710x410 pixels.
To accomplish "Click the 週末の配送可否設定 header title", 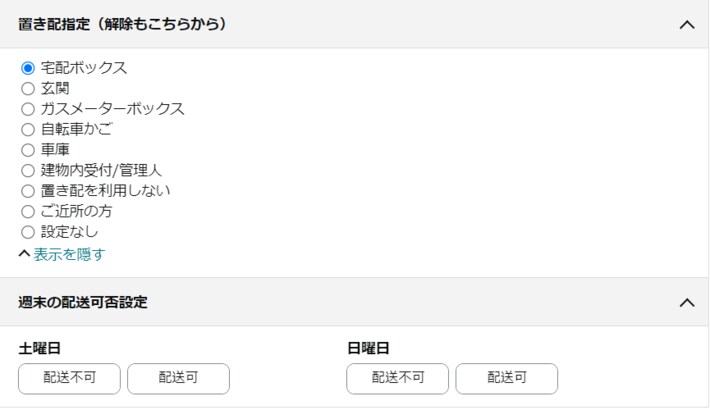I will 83,302.
